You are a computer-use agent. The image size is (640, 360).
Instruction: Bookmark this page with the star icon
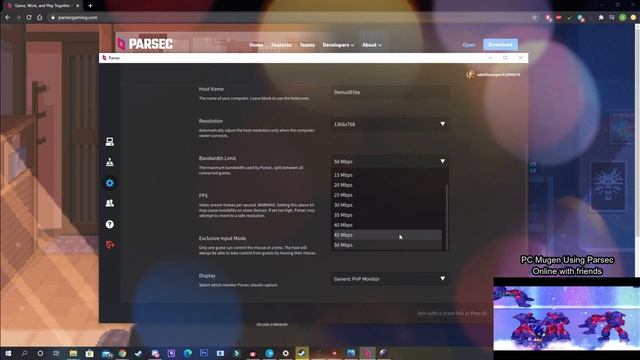pos(534,18)
